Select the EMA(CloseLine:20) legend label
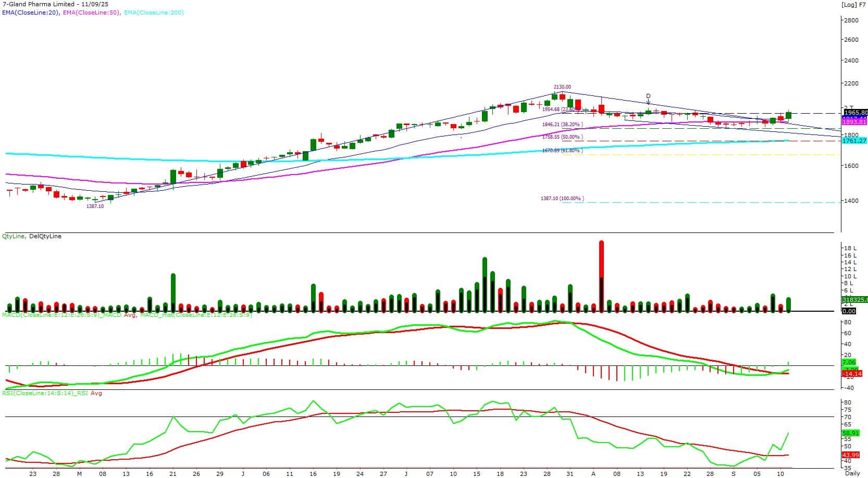868x478 pixels. 30,12
